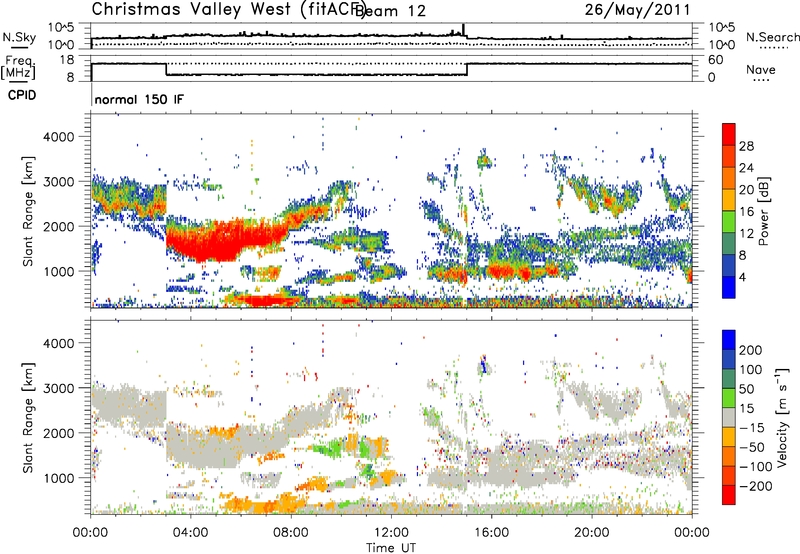Click the 'Velocity [m s-1]' colorbar label

click(x=781, y=417)
